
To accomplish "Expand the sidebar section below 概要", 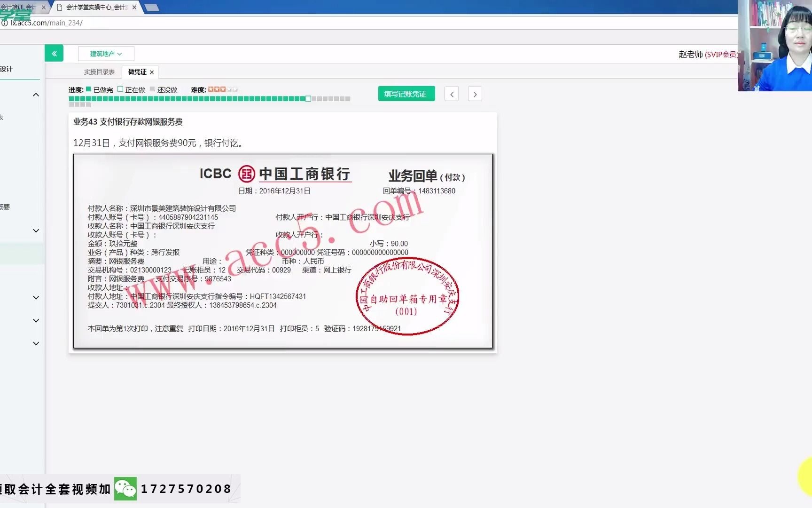I will [x=36, y=230].
